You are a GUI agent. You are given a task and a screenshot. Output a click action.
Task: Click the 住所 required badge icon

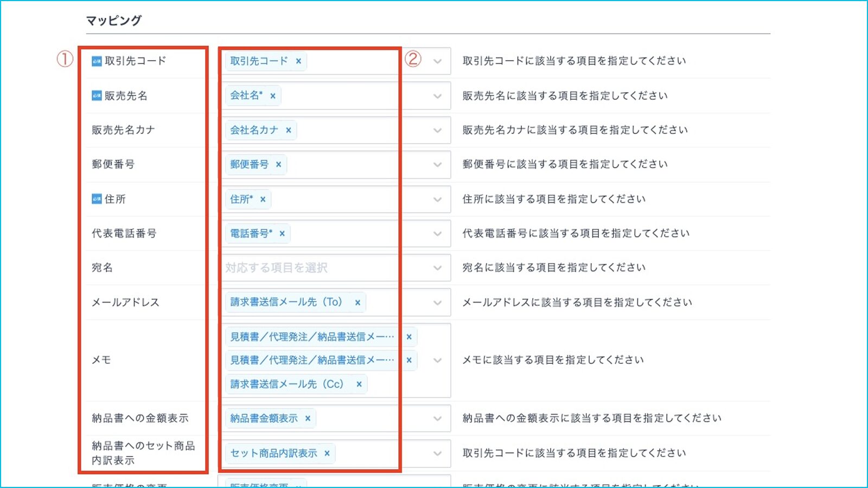(x=97, y=199)
